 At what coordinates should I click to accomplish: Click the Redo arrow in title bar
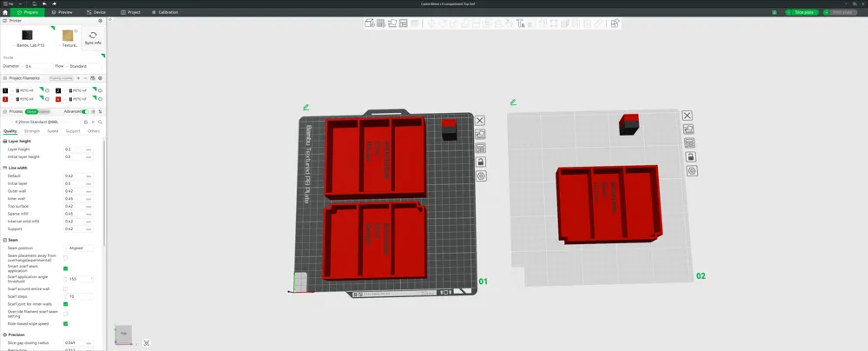[x=54, y=3]
